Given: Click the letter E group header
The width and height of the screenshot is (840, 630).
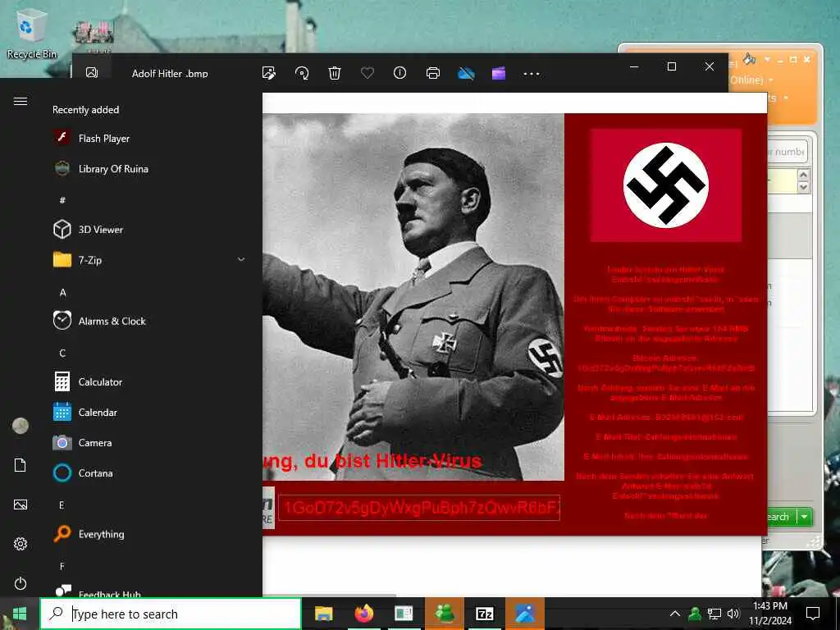Looking at the screenshot, I should click(x=62, y=505).
